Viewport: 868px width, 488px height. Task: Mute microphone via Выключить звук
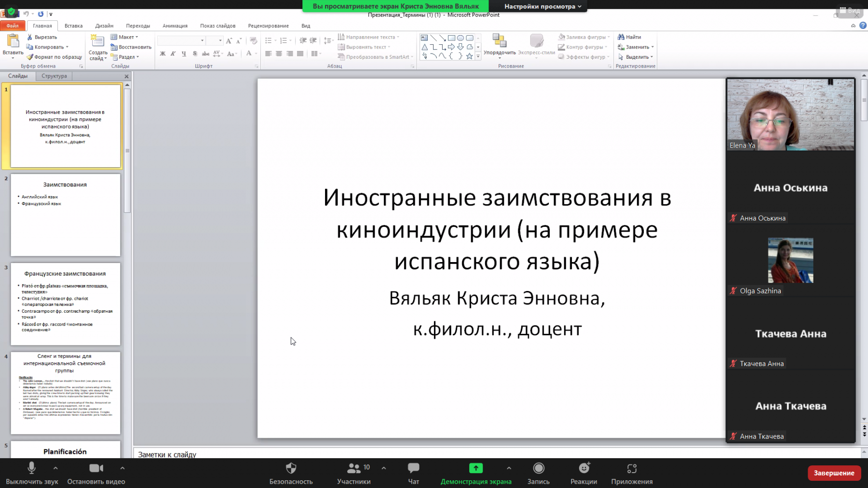32,473
